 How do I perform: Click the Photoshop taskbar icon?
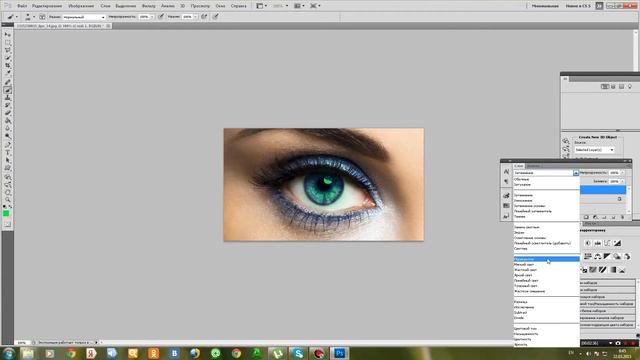point(339,353)
